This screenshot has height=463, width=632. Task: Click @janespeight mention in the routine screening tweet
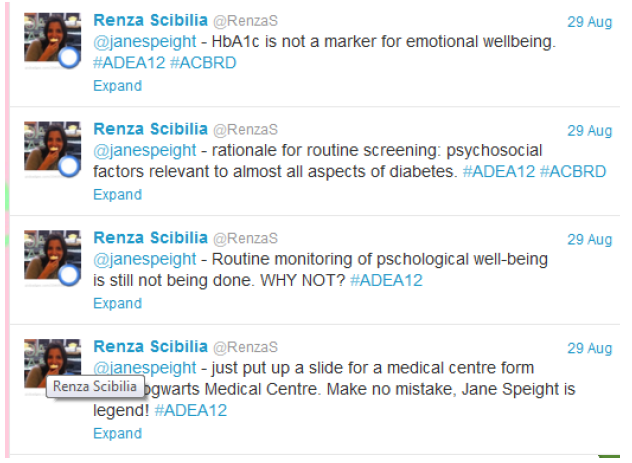pos(145,150)
